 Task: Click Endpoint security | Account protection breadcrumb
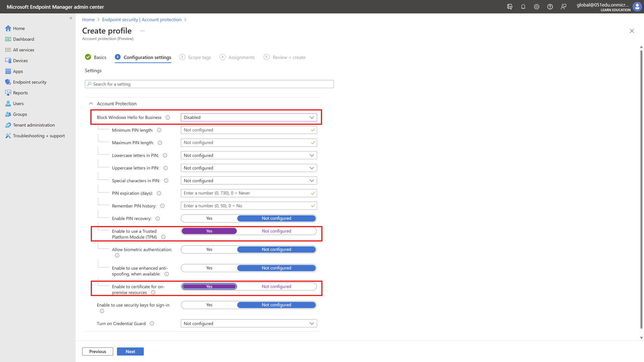click(141, 20)
